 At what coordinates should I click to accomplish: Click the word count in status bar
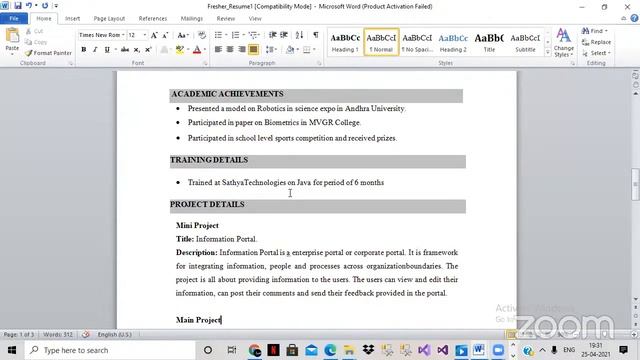58,335
